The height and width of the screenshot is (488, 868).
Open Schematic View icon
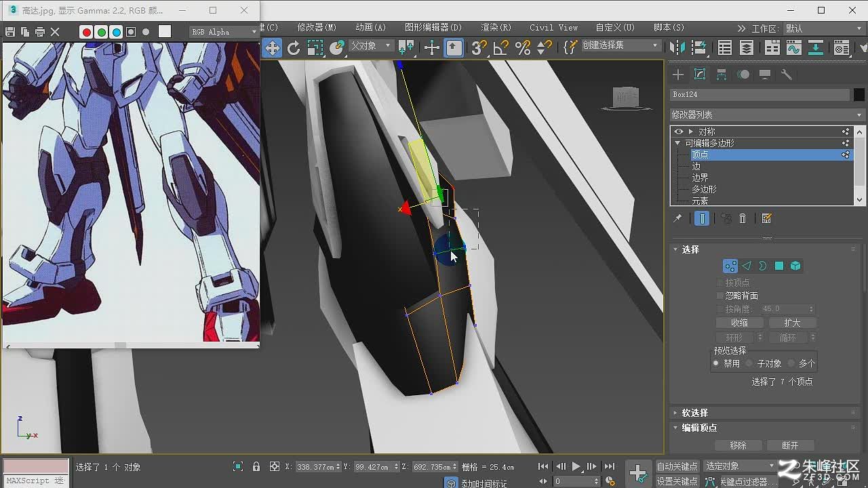coord(816,47)
